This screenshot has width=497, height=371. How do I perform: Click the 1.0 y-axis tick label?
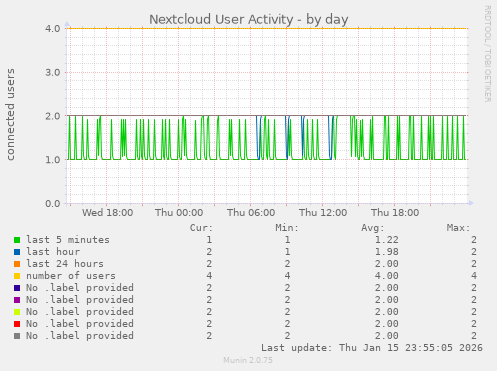tap(53, 160)
